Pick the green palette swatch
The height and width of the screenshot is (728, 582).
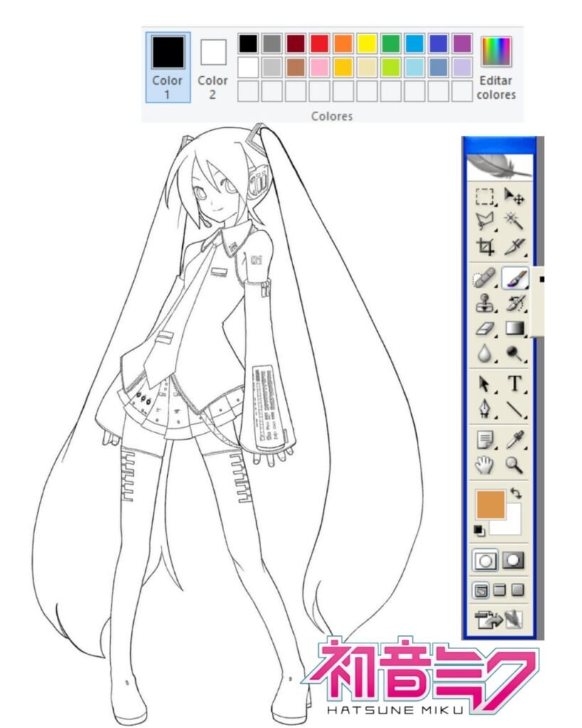391,43
